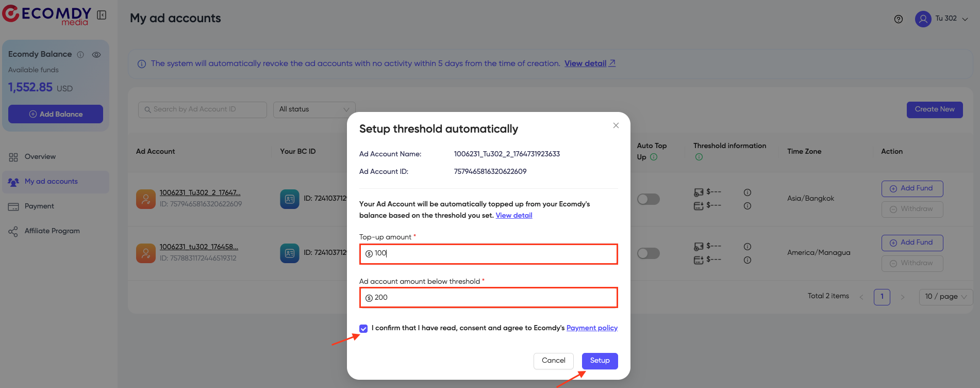Open Affiliate Program in the sidebar

[52, 231]
